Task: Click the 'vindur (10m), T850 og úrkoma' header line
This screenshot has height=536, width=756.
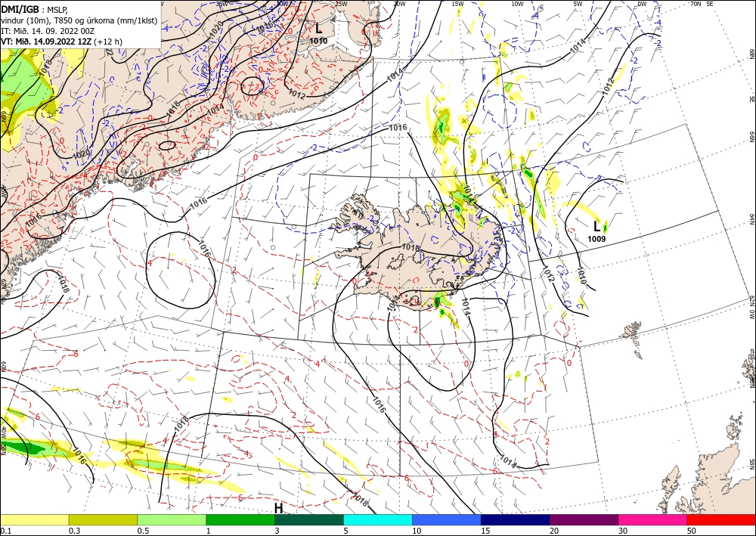Action: pos(79,20)
